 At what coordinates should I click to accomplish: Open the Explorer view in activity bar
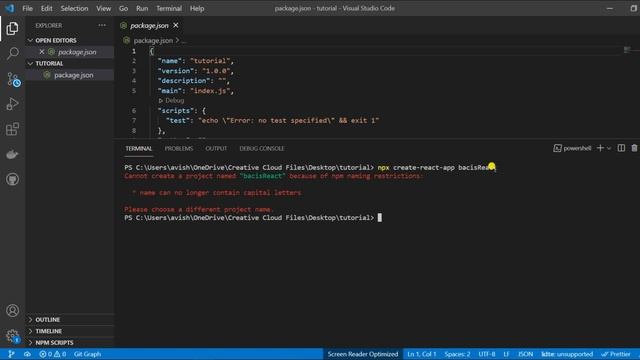[12, 28]
